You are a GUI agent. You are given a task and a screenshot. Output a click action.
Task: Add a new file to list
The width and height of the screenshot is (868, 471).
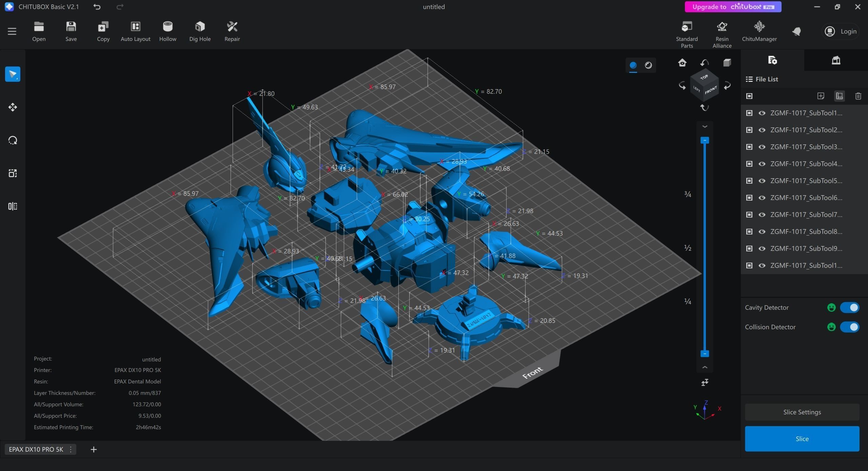(821, 96)
